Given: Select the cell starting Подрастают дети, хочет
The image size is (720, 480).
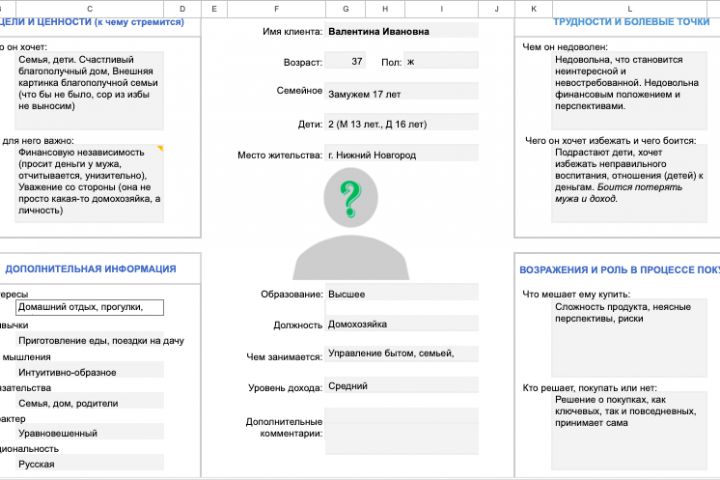Looking at the screenshot, I should [x=630, y=184].
